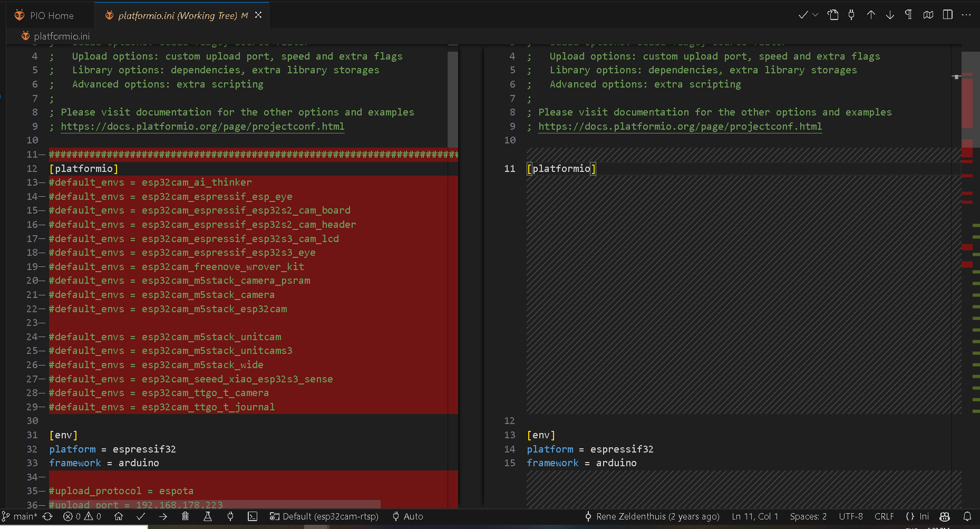Go to previous change with up arrow

[871, 15]
